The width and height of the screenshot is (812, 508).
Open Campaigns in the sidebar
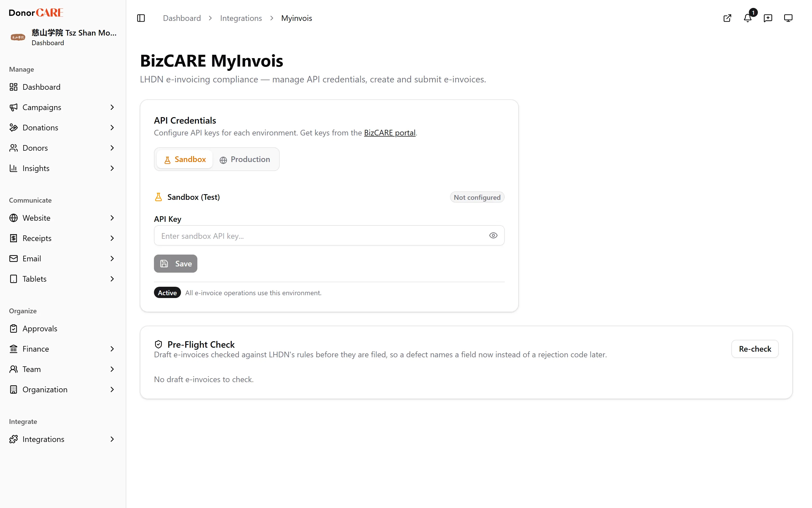click(63, 108)
